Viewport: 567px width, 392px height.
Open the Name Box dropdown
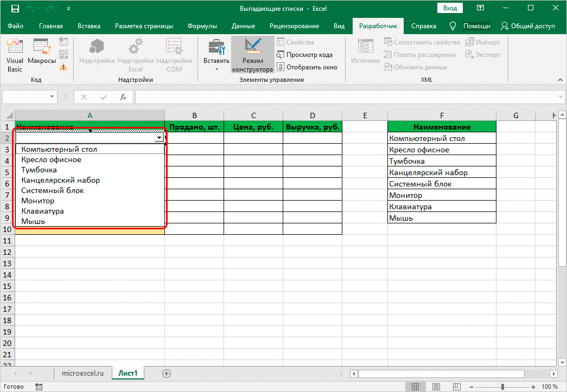point(53,97)
